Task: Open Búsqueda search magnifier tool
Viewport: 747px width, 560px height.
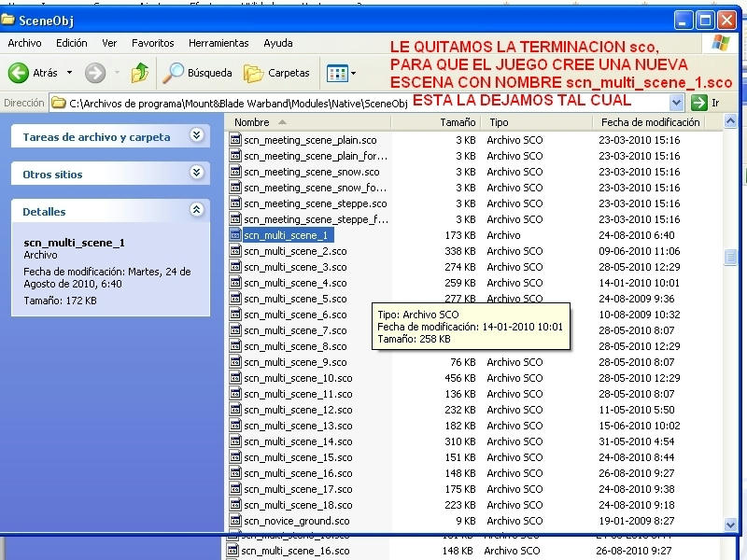Action: click(x=174, y=73)
